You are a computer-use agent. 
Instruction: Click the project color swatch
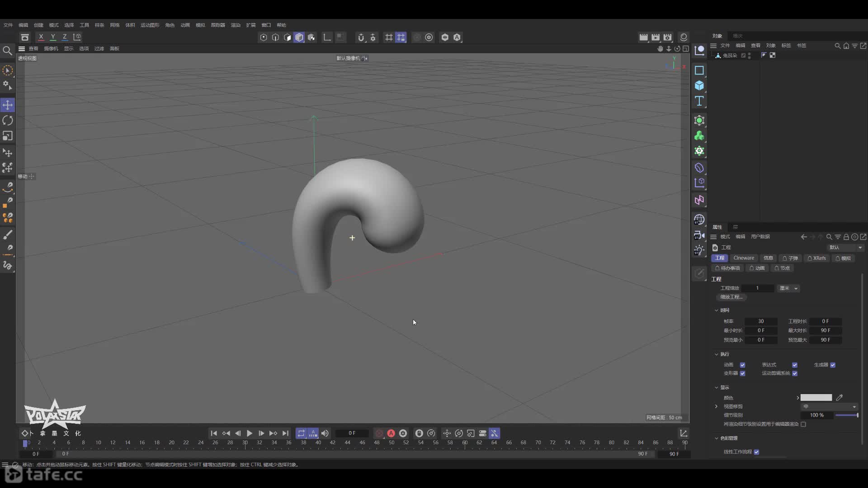coord(816,398)
